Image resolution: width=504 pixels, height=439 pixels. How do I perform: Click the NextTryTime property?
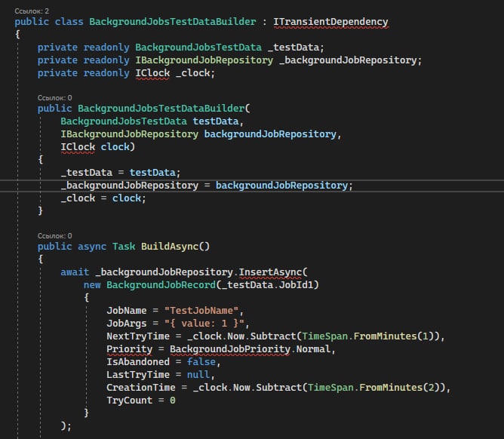click(138, 336)
